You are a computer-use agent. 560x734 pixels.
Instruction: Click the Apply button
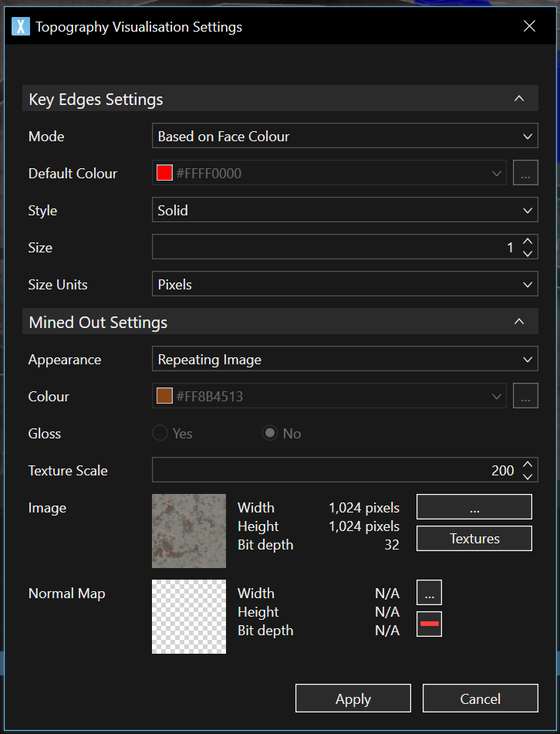pos(353,698)
